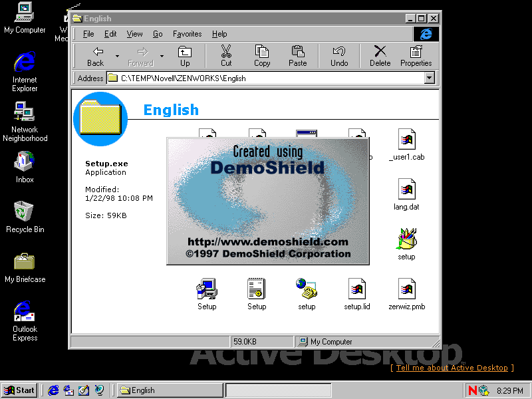Select the setup.lid file icon
This screenshot has height=399, width=532.
[357, 289]
